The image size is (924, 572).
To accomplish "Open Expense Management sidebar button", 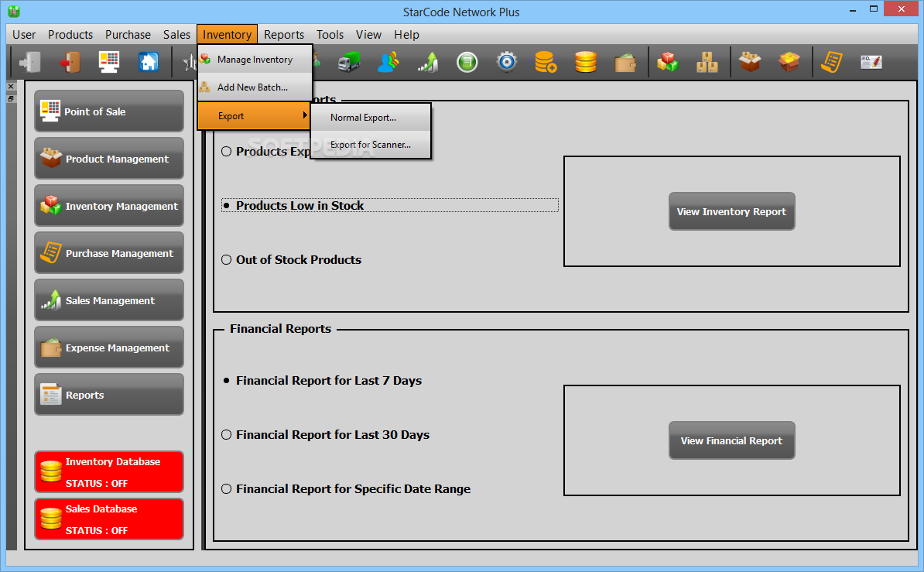I will 109,348.
